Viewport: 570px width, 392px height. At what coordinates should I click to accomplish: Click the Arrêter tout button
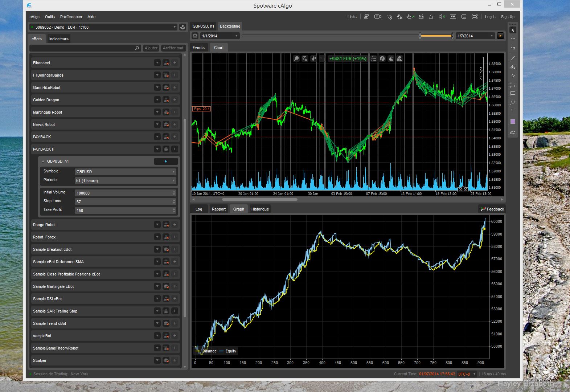coord(173,48)
